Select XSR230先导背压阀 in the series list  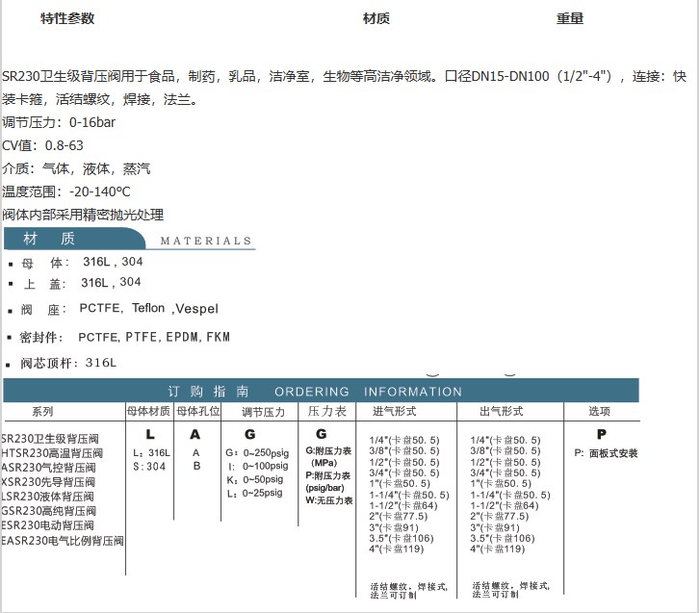tap(48, 482)
